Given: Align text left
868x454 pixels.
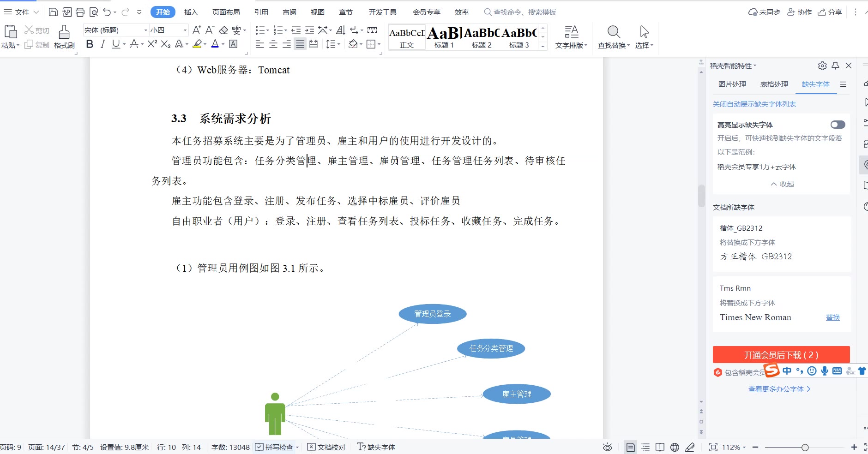Looking at the screenshot, I should click(260, 44).
